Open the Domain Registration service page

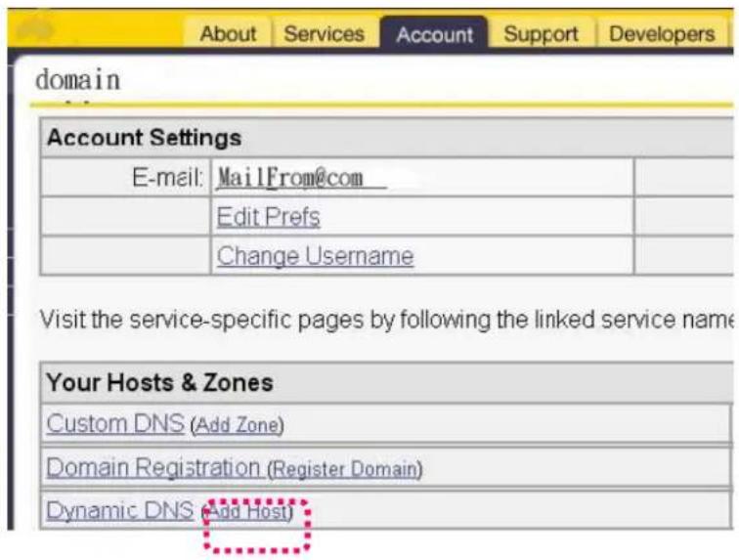point(153,467)
